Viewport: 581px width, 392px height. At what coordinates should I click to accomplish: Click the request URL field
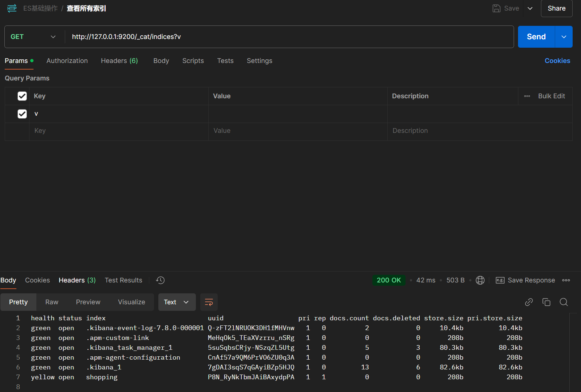click(289, 37)
